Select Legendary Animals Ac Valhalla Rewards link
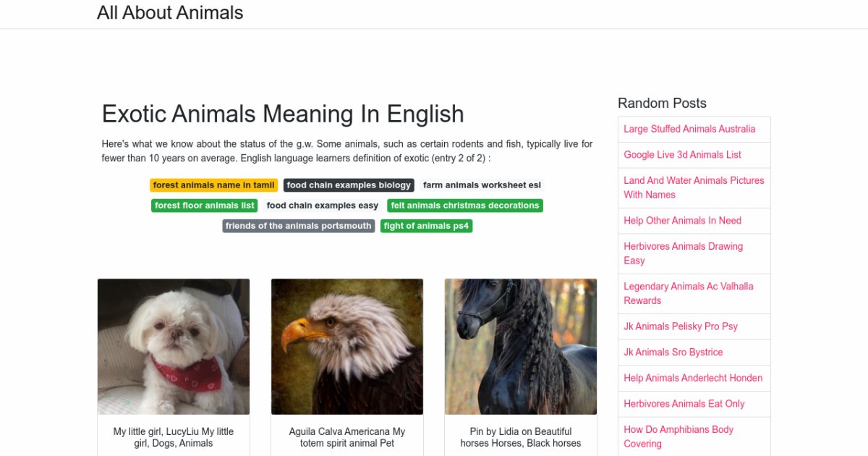Viewport: 868px width, 456px height. click(x=688, y=293)
